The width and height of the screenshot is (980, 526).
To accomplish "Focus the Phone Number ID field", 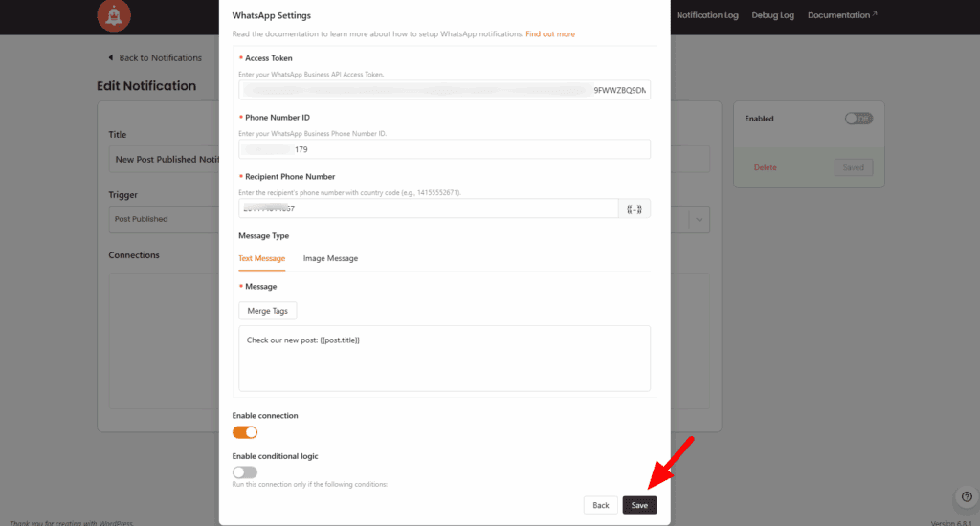I will [444, 149].
